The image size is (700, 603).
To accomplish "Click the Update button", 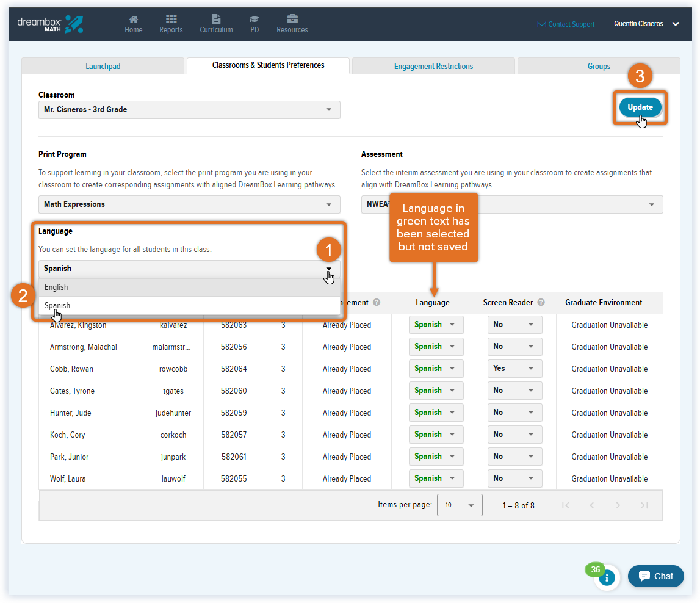I will tap(640, 107).
